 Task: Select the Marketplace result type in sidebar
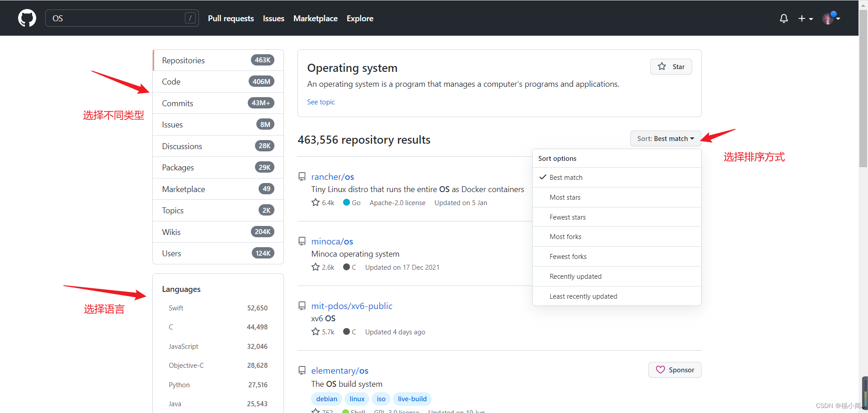[218, 189]
